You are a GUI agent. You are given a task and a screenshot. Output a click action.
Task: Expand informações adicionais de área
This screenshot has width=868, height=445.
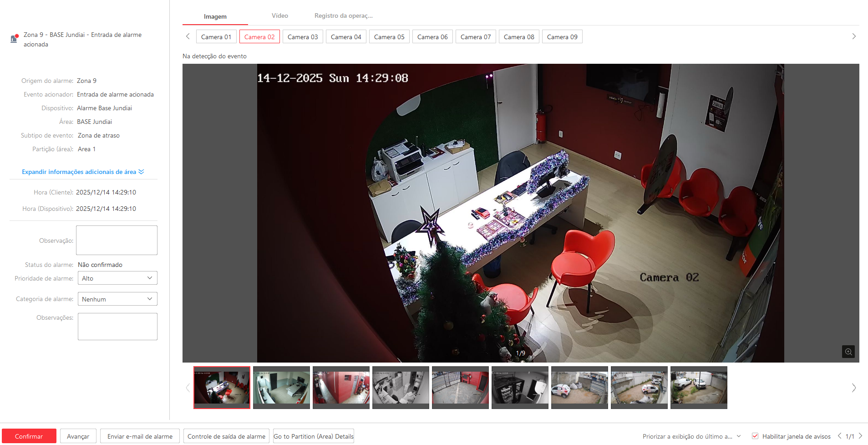coord(83,172)
